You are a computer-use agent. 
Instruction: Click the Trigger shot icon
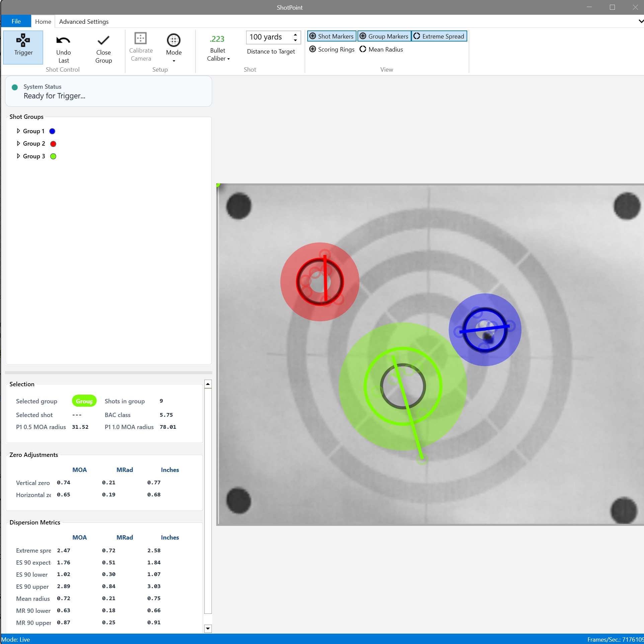click(23, 41)
